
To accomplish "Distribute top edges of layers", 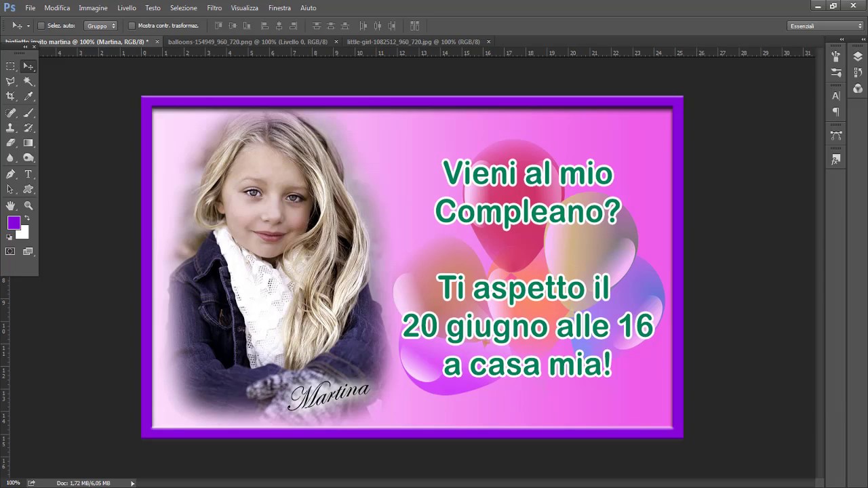I will 316,26.
